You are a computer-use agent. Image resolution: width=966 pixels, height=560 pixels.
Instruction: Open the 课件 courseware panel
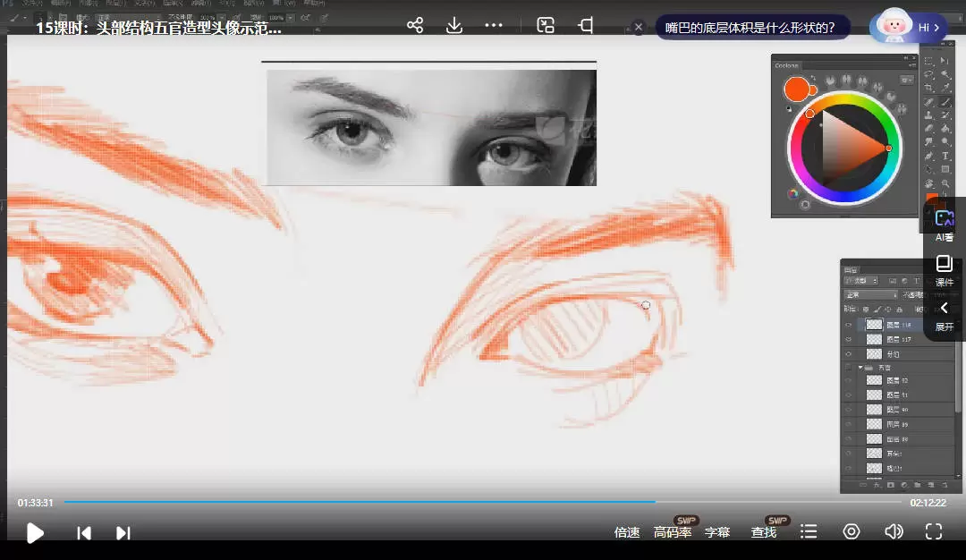coord(944,271)
